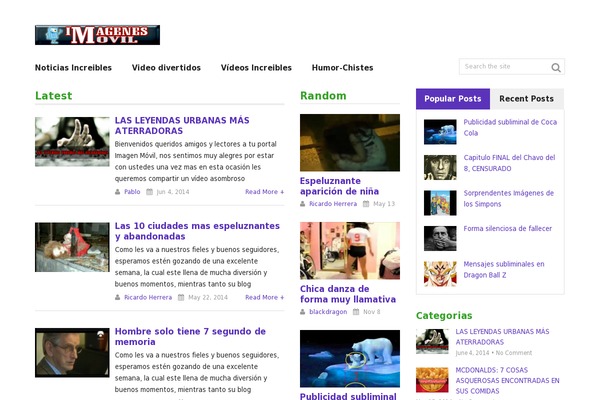Screen dimensions: 600x400
Task: Click the Imagenes Movil site logo
Action: coord(97,35)
